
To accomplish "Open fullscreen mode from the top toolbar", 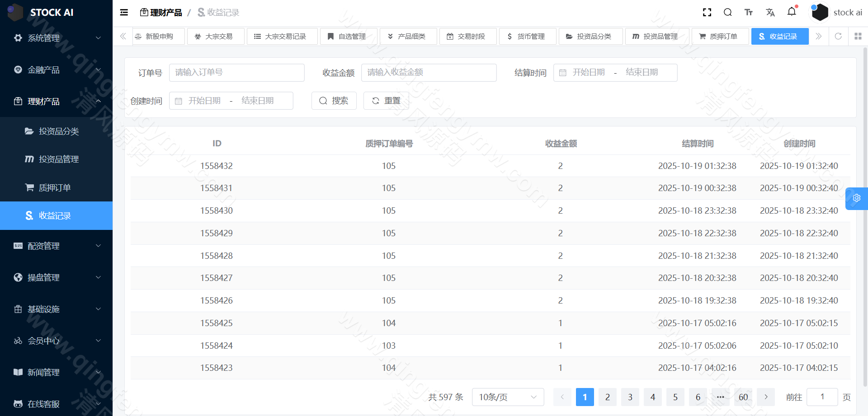I will point(707,12).
